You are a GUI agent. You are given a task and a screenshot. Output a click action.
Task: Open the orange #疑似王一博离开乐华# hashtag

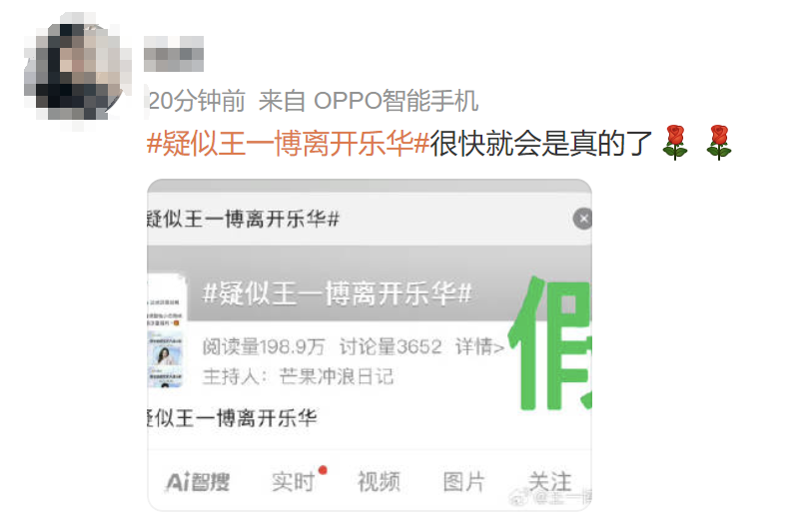289,144
